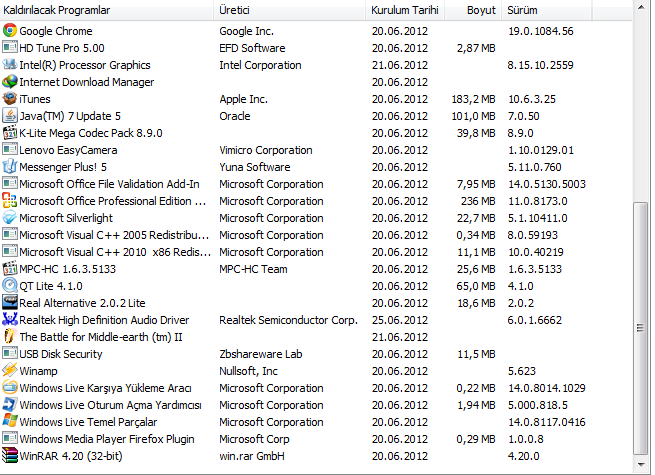Click the Microsoft Silverlight icon

[10, 218]
